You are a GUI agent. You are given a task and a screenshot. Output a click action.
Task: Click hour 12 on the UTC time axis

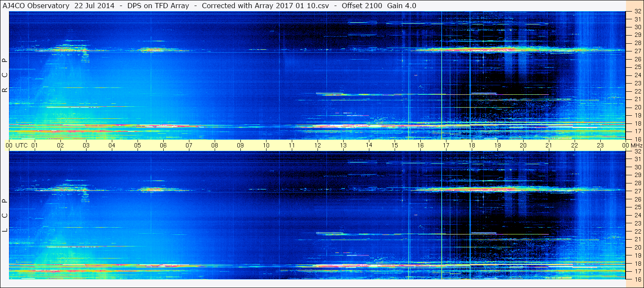(x=318, y=145)
